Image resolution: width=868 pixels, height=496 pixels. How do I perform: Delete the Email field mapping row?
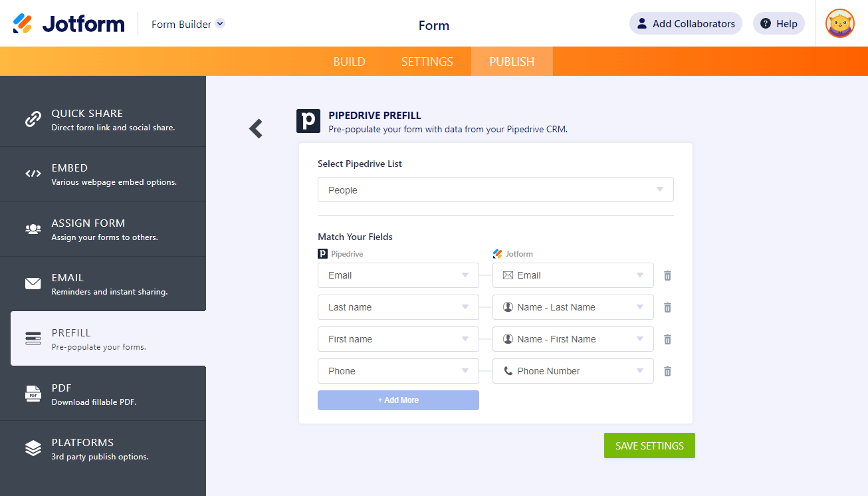click(667, 275)
